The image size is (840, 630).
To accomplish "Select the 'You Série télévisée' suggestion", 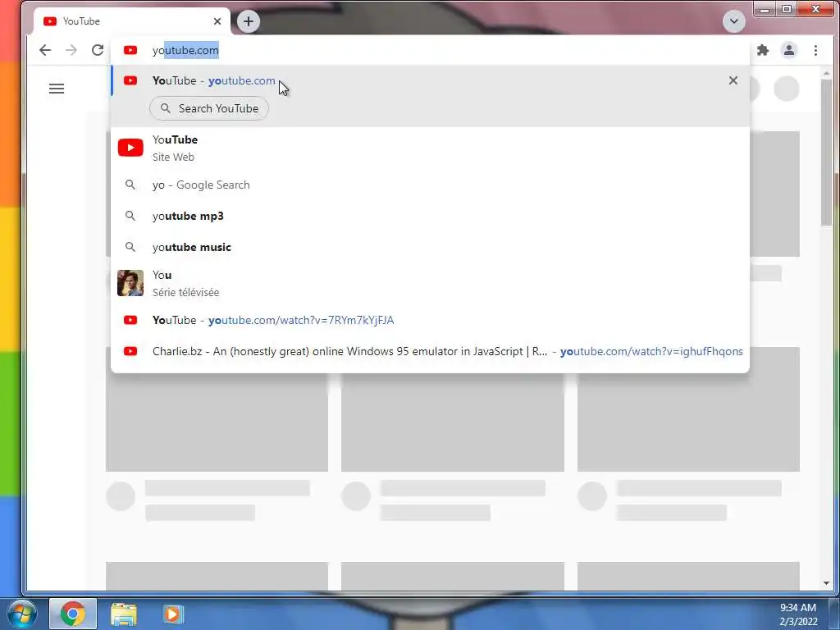I will click(x=430, y=283).
